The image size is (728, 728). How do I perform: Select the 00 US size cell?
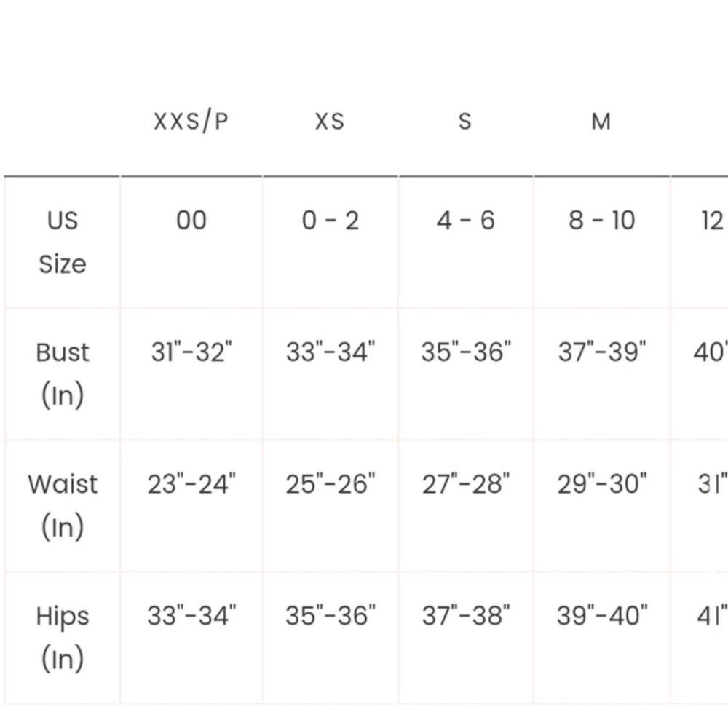191,220
